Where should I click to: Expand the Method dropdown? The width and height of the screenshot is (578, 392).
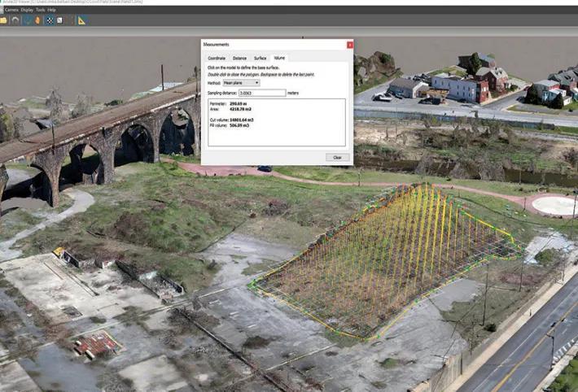241,83
